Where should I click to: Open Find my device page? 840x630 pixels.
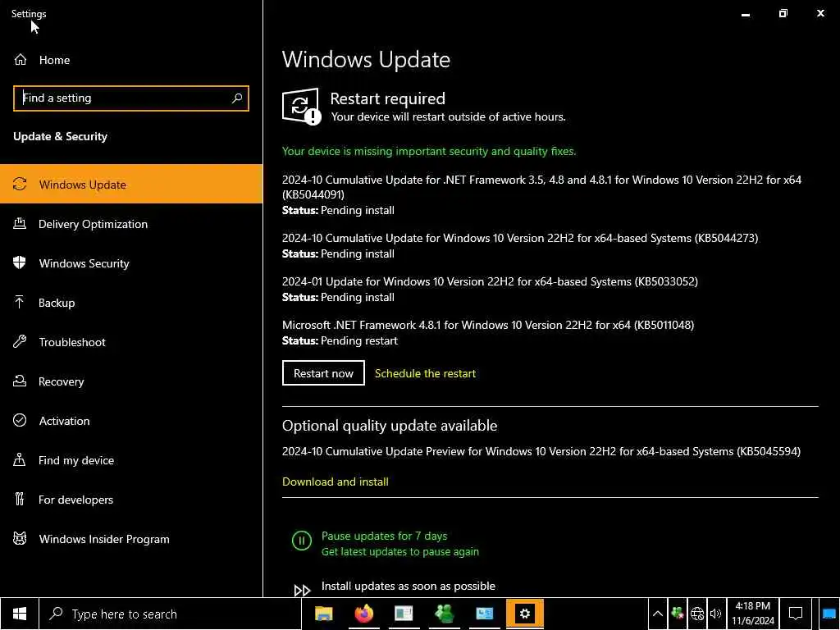131,460
